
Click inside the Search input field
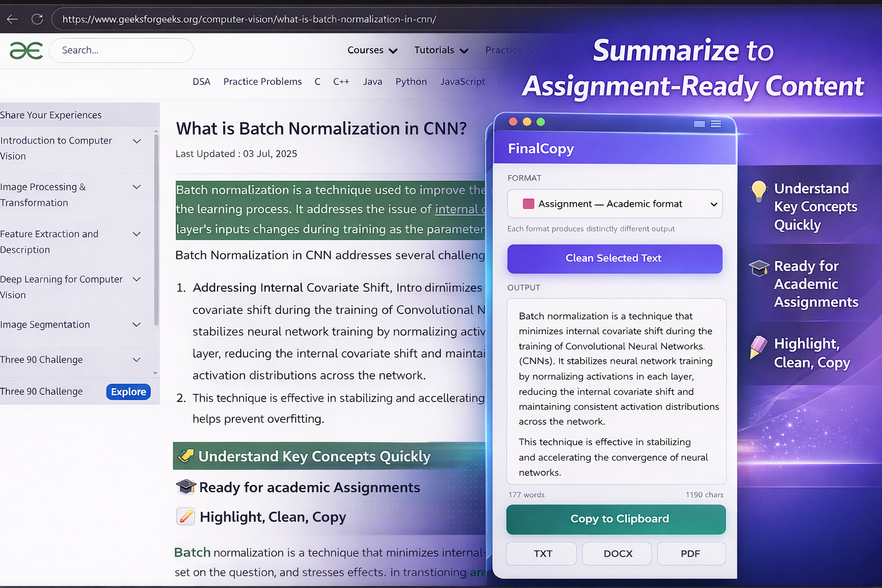coord(121,51)
